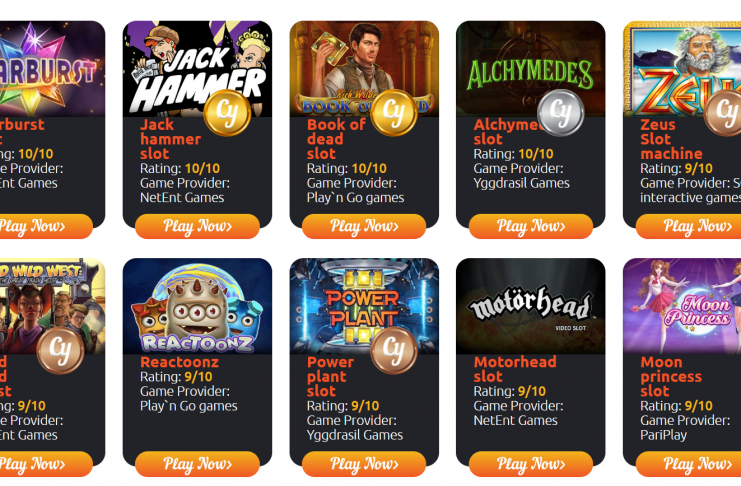Click the Reactoonz title link
The height and width of the screenshot is (486, 741).
180,362
